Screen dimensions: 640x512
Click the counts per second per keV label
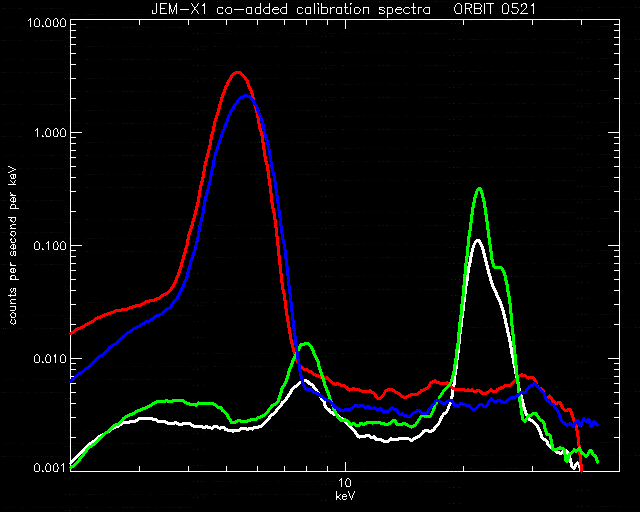coord(13,246)
